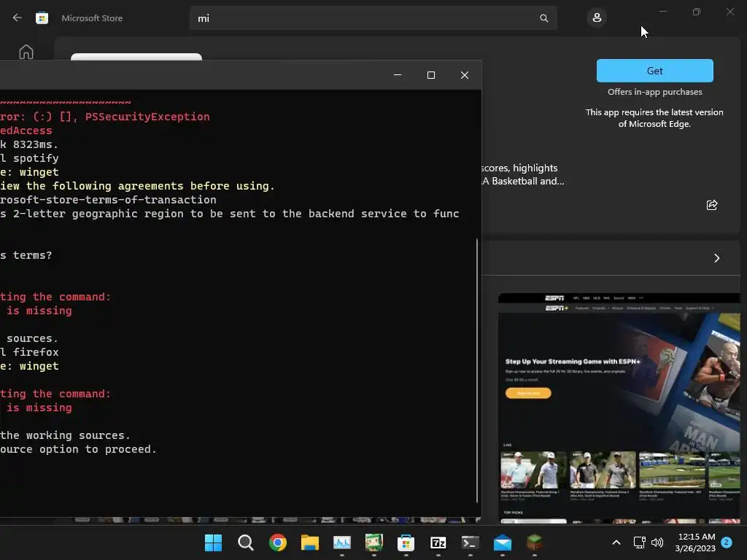This screenshot has height=560, width=747.
Task: Click scrollbar in terminal window
Action: 477,370
